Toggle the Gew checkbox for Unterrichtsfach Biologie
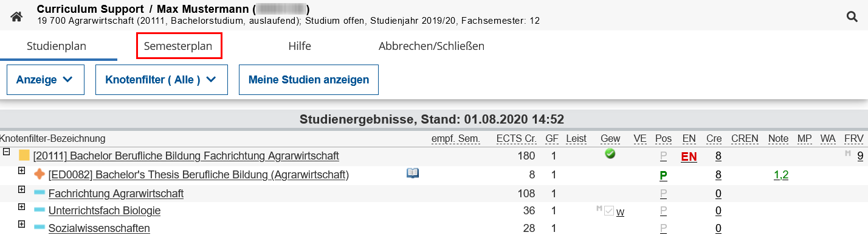The width and height of the screenshot is (868, 249). [x=609, y=211]
